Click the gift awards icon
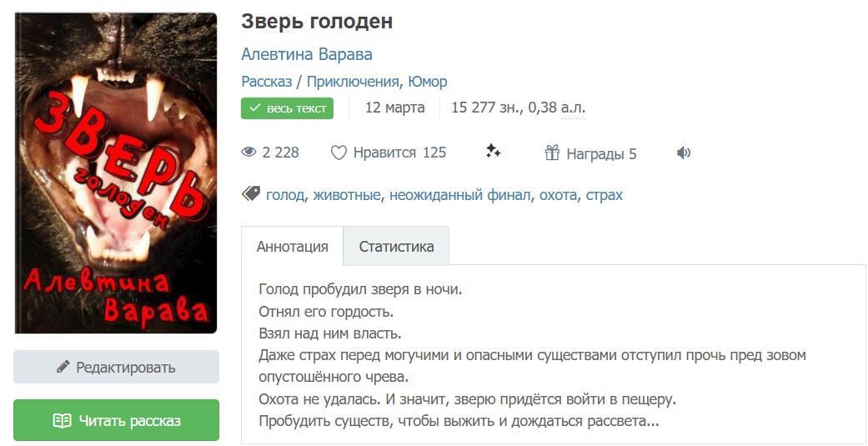Screen dimensions: 868x446 (x=552, y=153)
